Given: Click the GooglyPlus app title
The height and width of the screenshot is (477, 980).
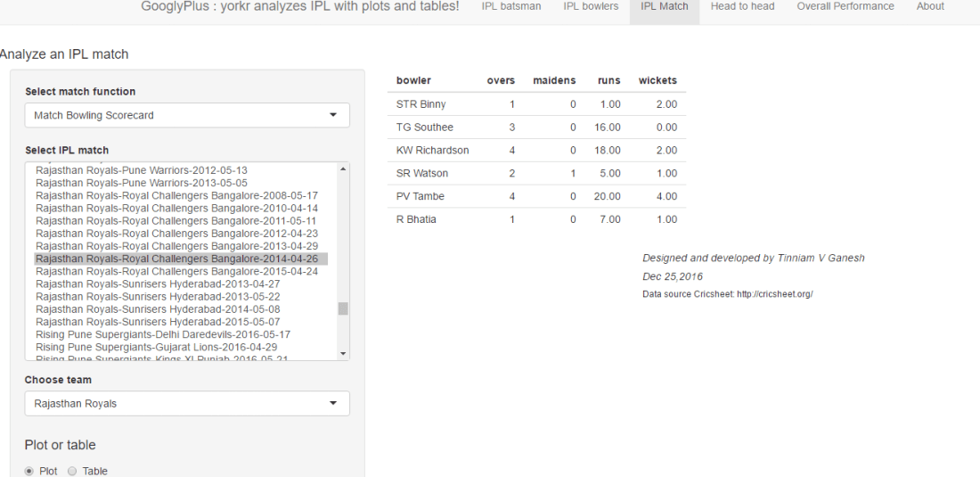Looking at the screenshot, I should point(300,7).
